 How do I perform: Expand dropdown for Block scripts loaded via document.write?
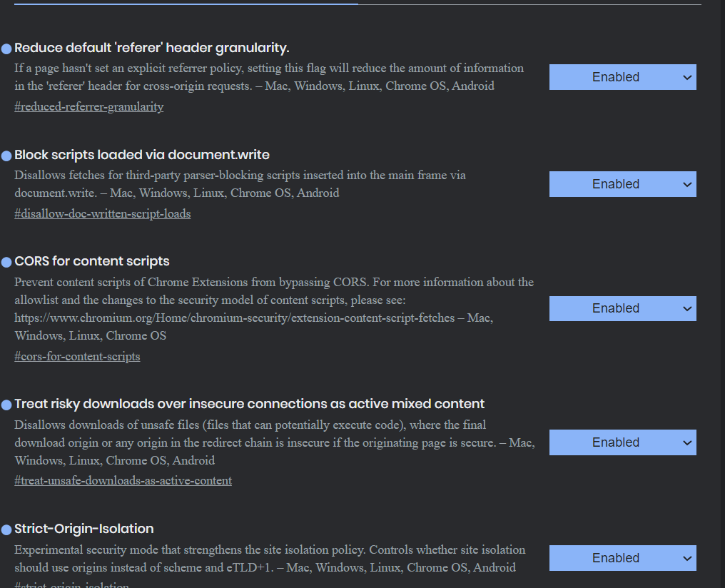coord(622,184)
